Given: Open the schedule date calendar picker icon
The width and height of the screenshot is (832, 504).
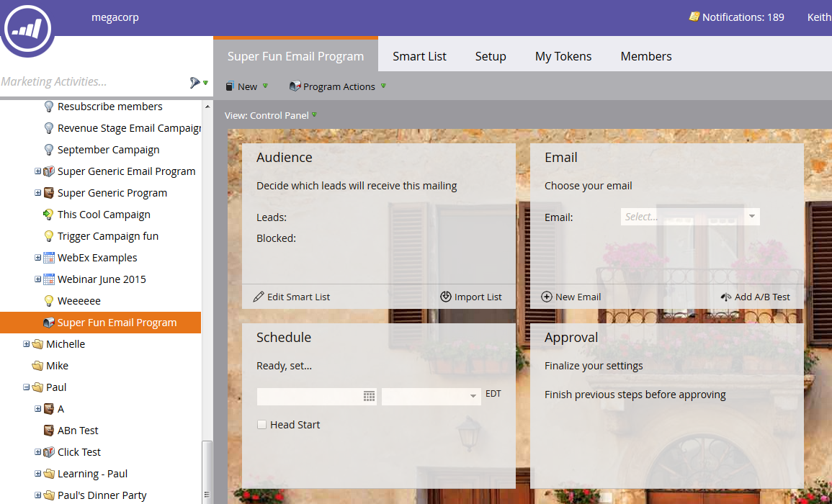Looking at the screenshot, I should [370, 396].
